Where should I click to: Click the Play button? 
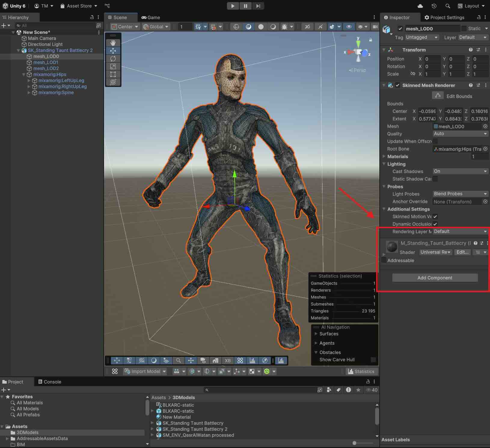pos(233,6)
